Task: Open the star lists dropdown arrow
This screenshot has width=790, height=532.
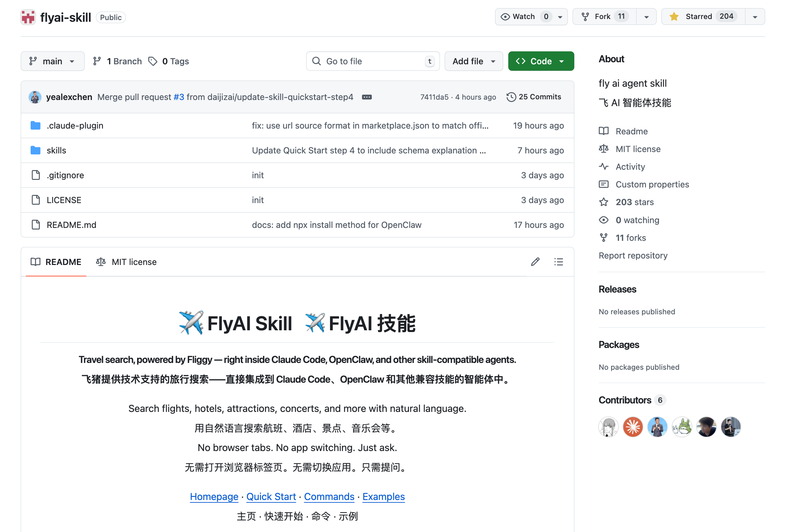Action: coord(755,17)
